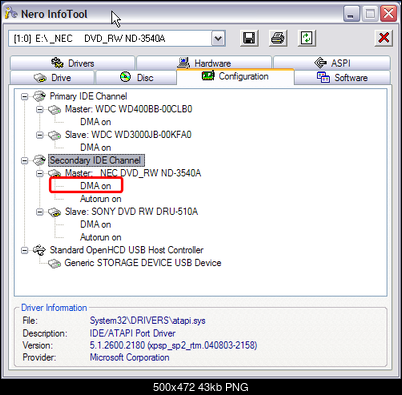Minimize the Nero InfoTool window
Screen dimensions: 402x395
pyautogui.click(x=351, y=14)
